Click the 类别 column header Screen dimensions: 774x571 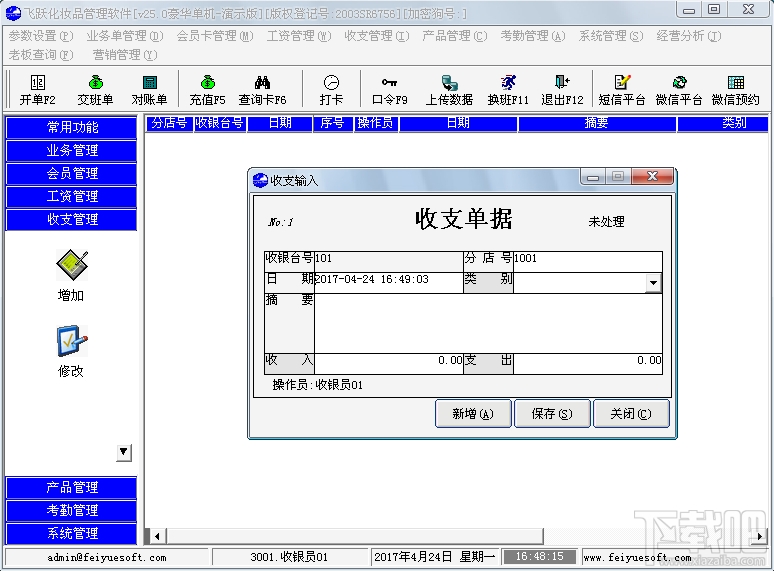click(723, 123)
